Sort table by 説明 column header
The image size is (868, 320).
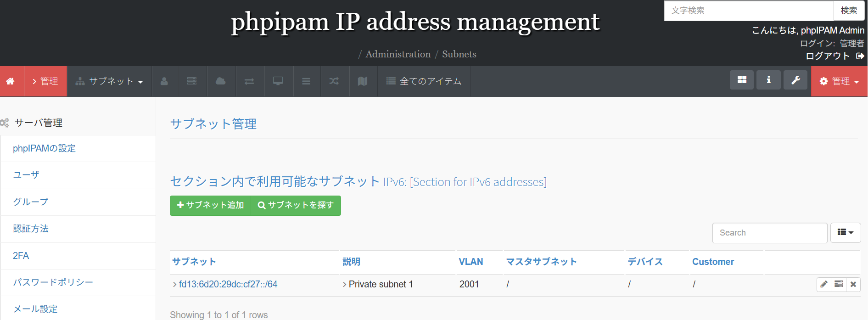(352, 262)
